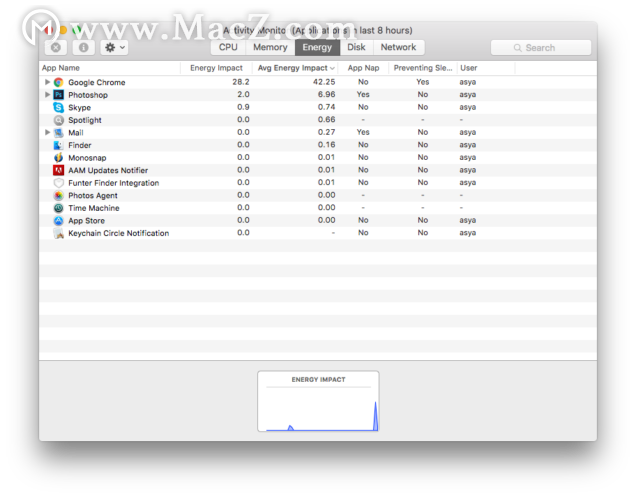Viewport: 636px width, 497px height.
Task: Select the Monosnap row name
Action: click(x=87, y=158)
